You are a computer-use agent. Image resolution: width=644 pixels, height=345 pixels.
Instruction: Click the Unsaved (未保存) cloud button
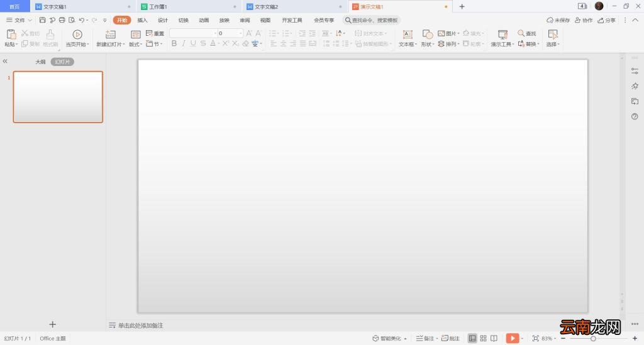tap(558, 20)
